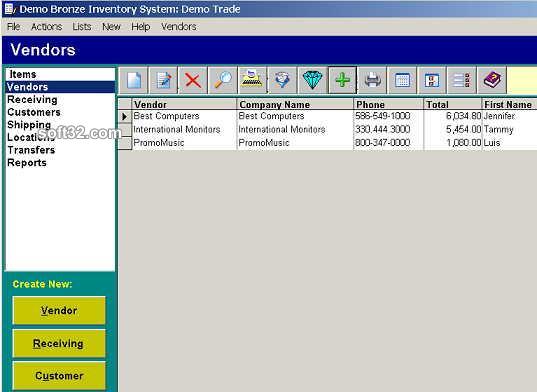Click the red X Delete icon
The height and width of the screenshot is (392, 537).
(193, 80)
